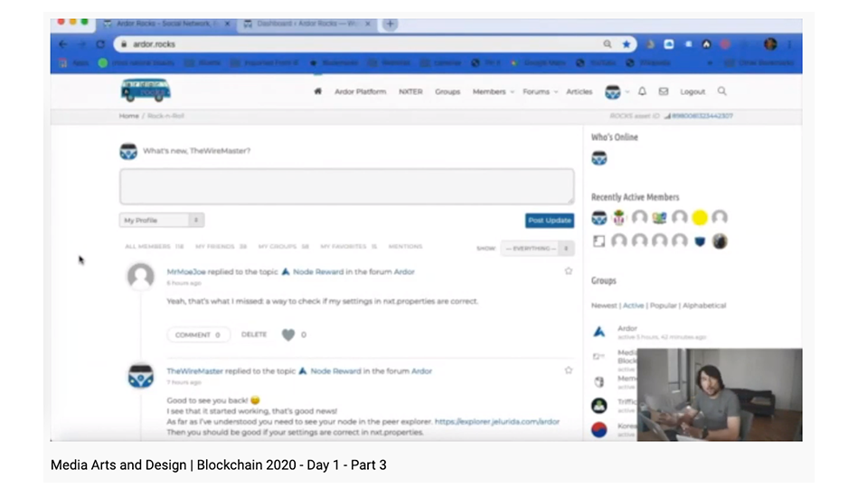This screenshot has height=488, width=868.
Task: Open the notifications bell icon
Action: coord(642,91)
